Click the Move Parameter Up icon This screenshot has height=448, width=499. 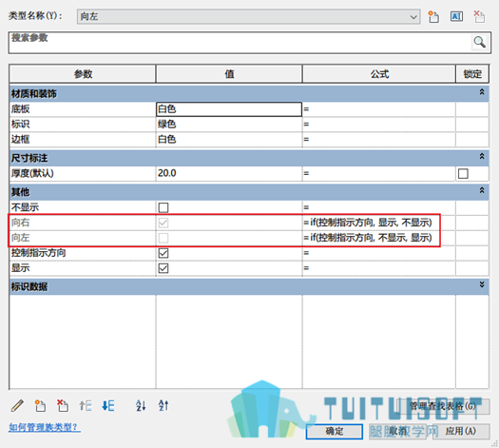(x=86, y=406)
